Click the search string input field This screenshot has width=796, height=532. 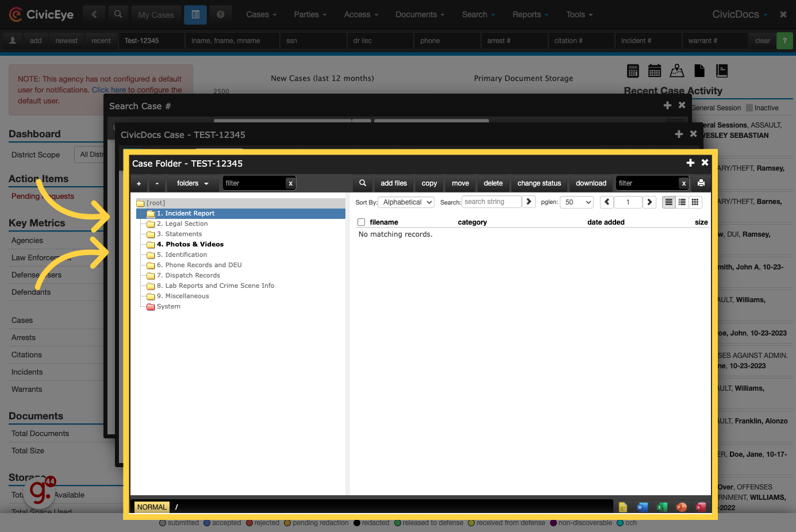[x=492, y=202]
